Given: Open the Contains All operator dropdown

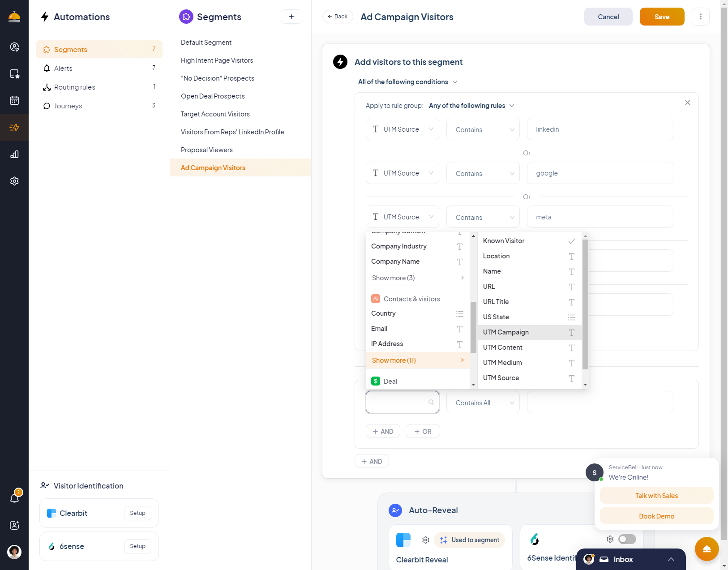Looking at the screenshot, I should (x=483, y=402).
